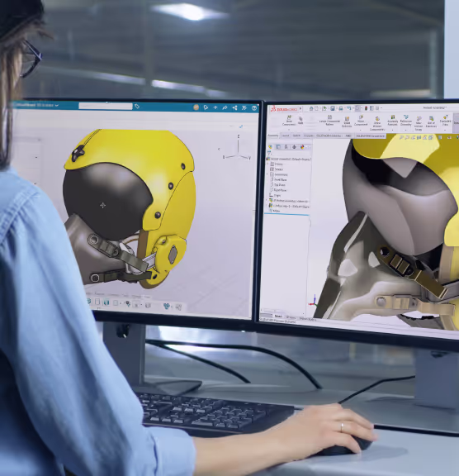The image size is (459, 476).
Task: Click the Mate tool in the ribbon
Action: click(x=300, y=121)
